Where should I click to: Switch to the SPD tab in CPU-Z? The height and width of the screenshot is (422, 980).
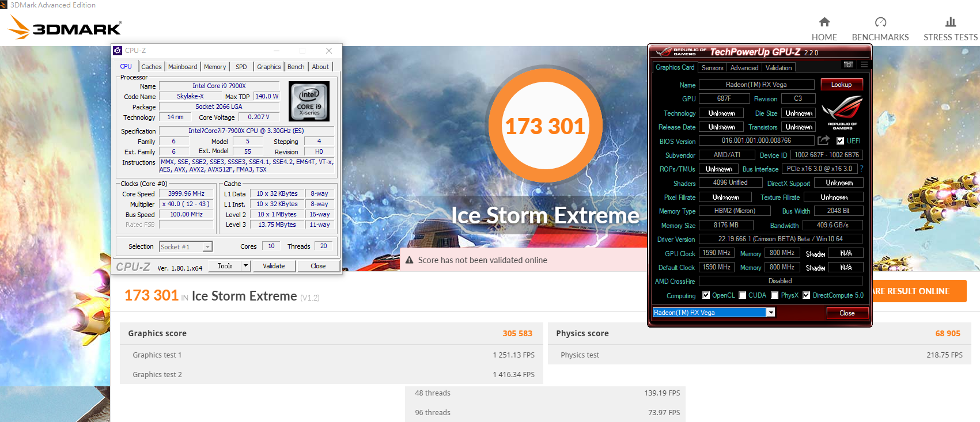coord(241,67)
